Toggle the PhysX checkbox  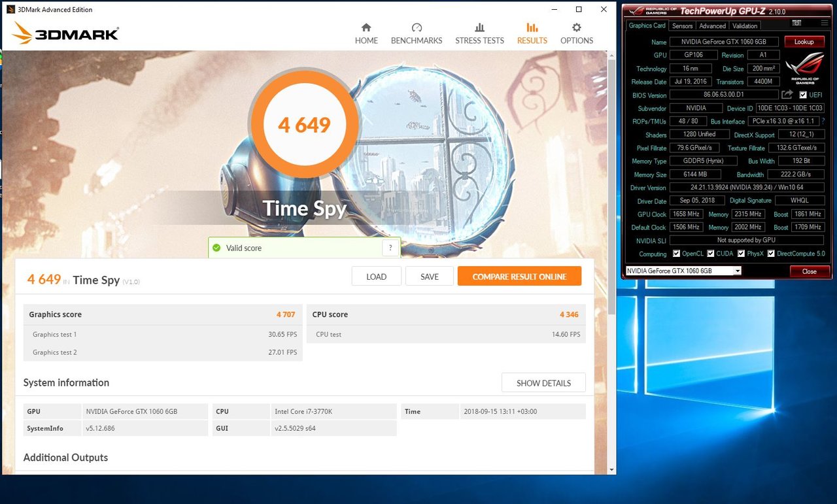[x=741, y=254]
